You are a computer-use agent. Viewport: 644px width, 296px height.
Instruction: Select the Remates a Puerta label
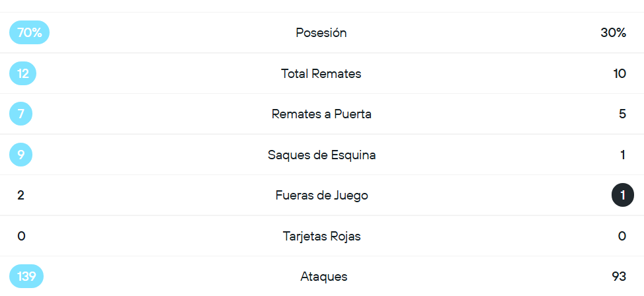pos(321,114)
